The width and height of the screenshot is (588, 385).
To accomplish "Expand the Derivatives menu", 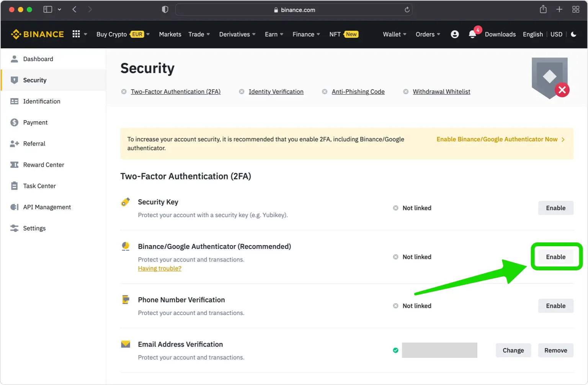I will pyautogui.click(x=237, y=34).
